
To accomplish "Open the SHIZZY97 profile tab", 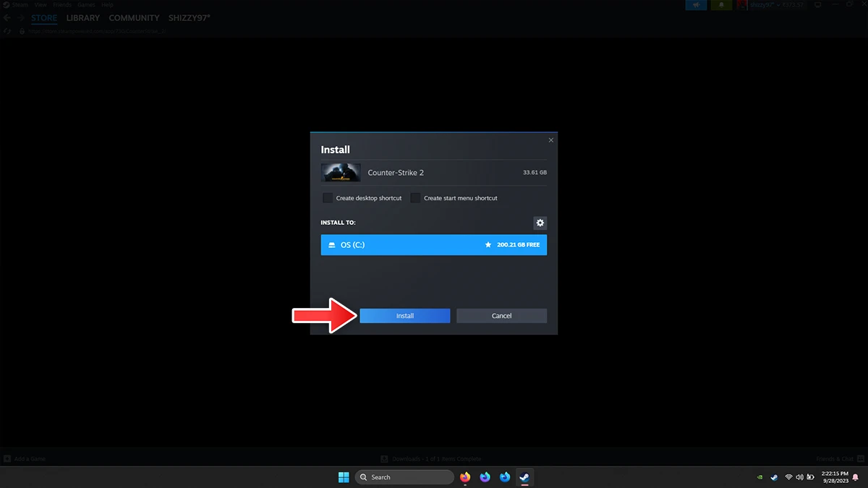I will click(190, 18).
